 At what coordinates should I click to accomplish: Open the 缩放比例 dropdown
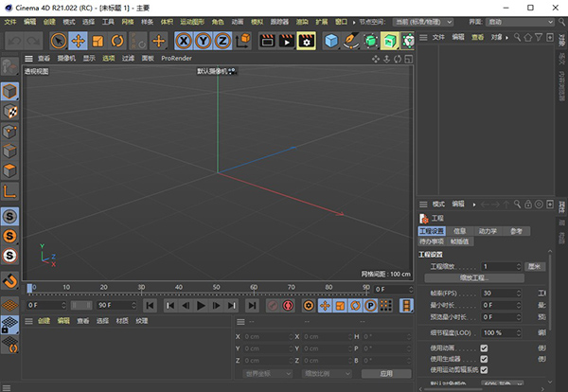(x=327, y=373)
